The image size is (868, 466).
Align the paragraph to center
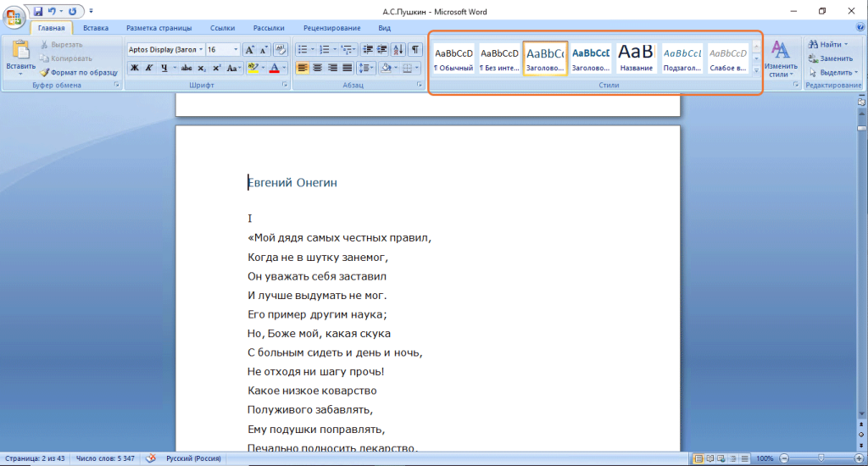[317, 68]
